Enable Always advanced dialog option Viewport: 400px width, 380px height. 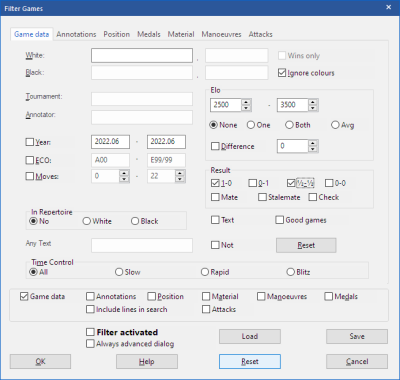pos(90,343)
